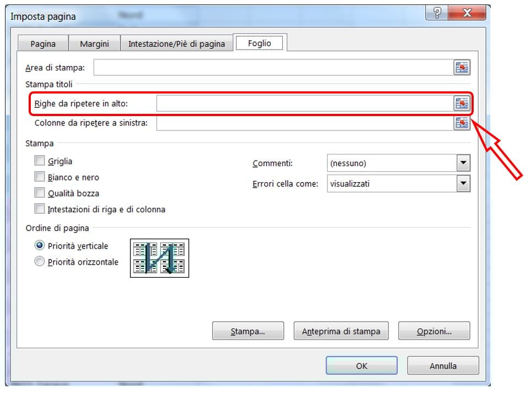Choose the Priorità orizzontale radio button
Screen dimensions: 532x395
tap(40, 261)
